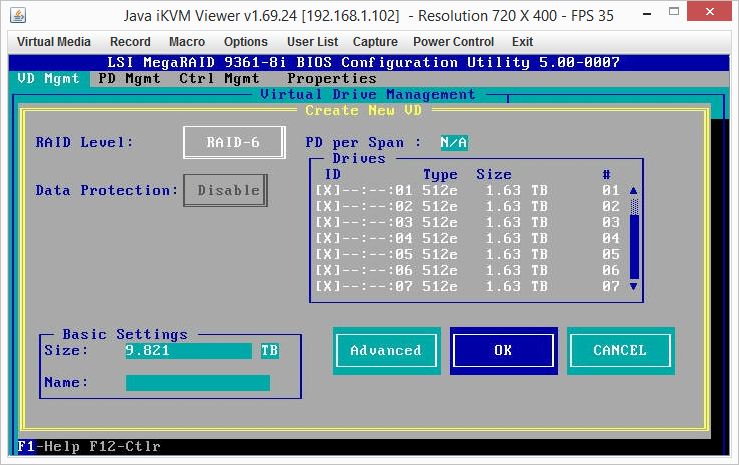Maximize the iKVM Viewer window
The height and width of the screenshot is (465, 739).
[x=674, y=12]
